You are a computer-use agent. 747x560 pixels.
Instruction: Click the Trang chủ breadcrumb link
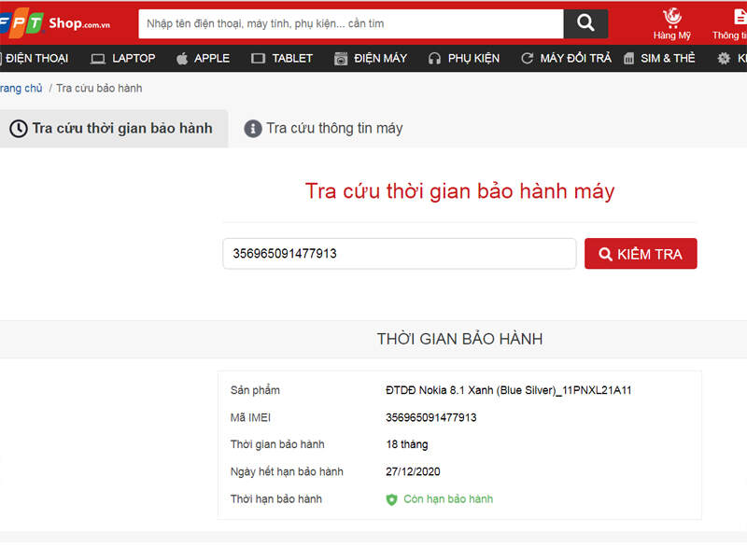click(x=21, y=89)
